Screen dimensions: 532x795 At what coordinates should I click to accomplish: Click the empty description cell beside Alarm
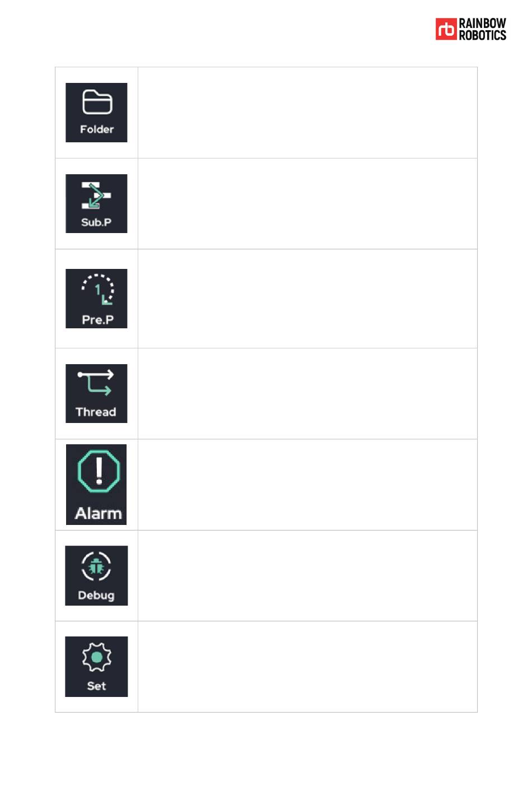(x=307, y=485)
